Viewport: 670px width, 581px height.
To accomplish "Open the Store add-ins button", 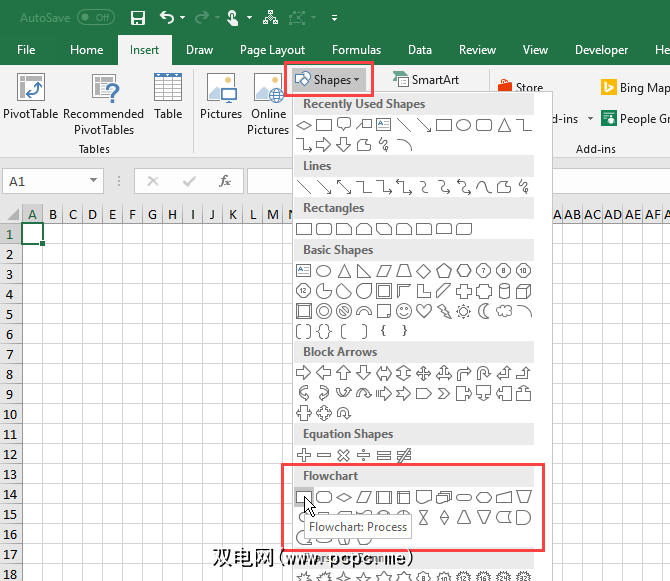I will (x=521, y=88).
